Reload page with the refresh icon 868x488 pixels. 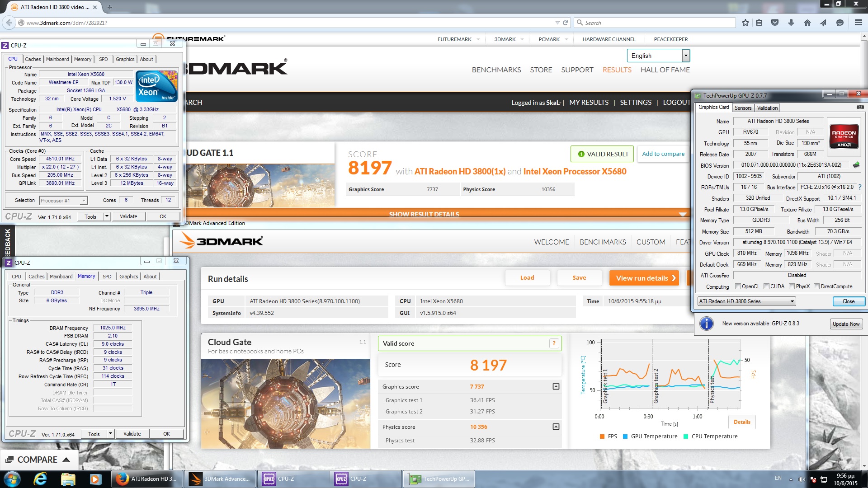tap(565, 23)
